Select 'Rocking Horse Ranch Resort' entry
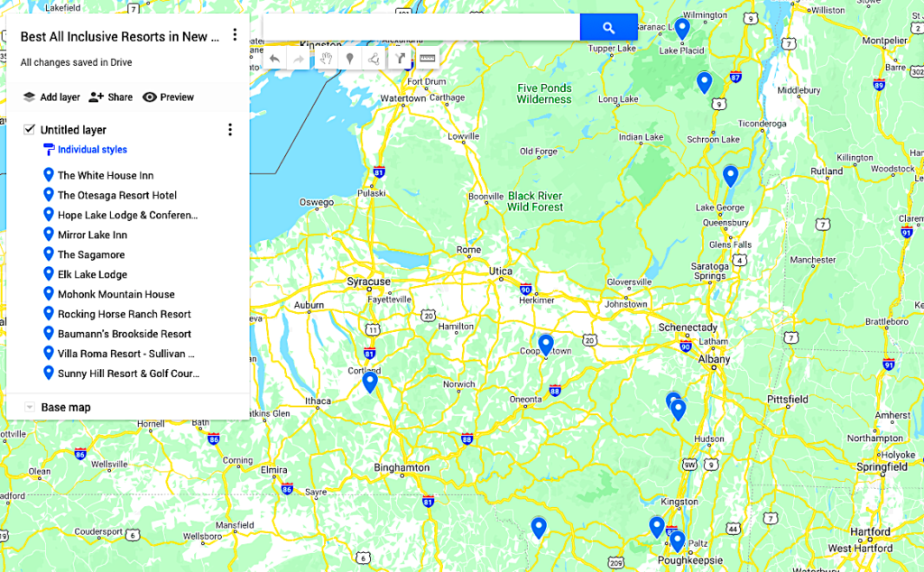The height and width of the screenshot is (572, 924). point(125,314)
